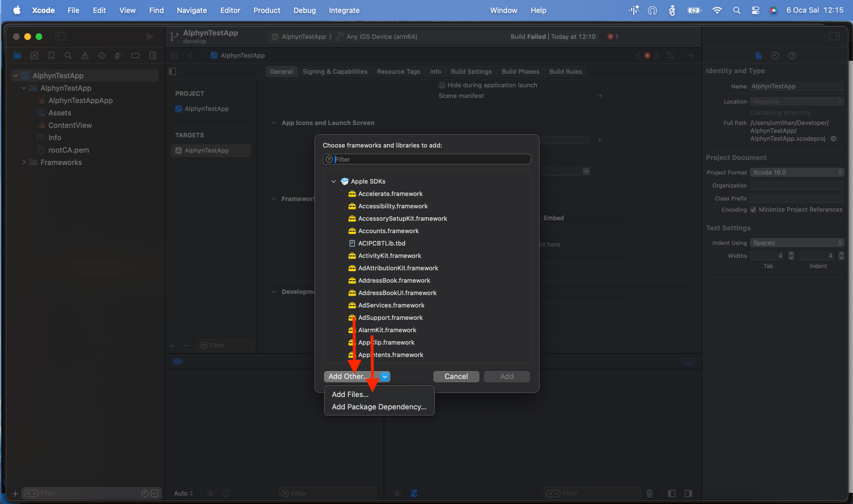Viewport: 853px width, 504px height.
Task: Open the Indent Using dropdown
Action: 797,243
